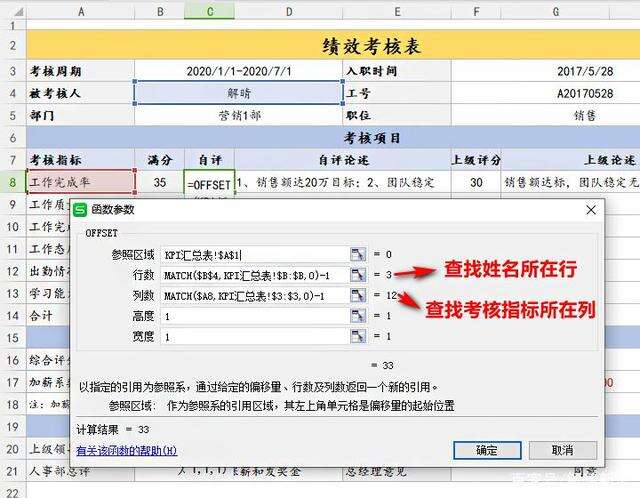The height and width of the screenshot is (498, 640).
Task: Close the 函数参数 dialog
Action: [591, 210]
